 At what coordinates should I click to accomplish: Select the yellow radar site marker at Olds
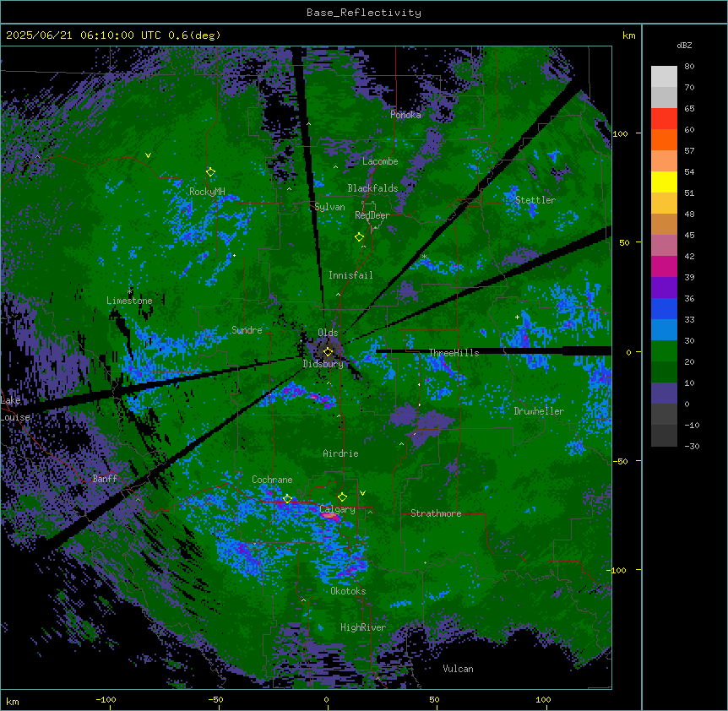coord(328,352)
